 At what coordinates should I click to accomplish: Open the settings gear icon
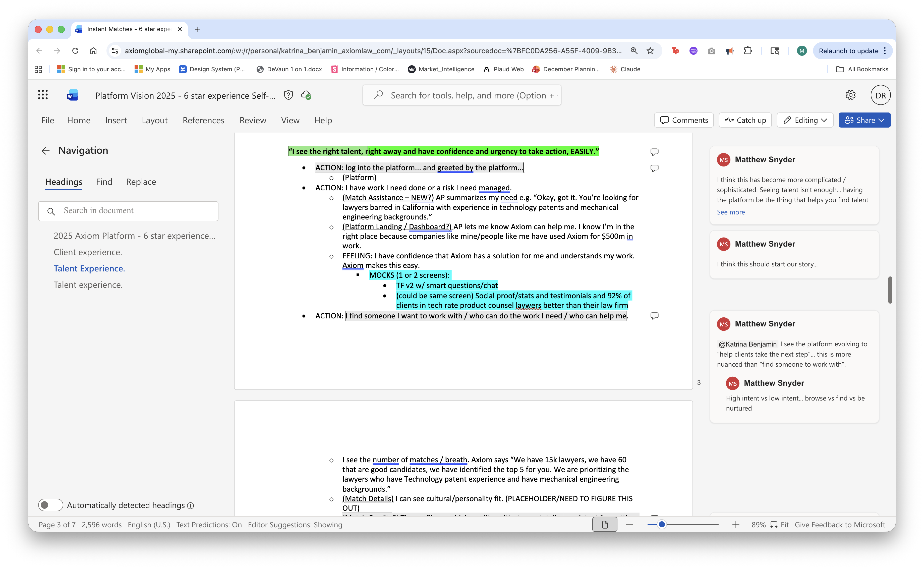(850, 95)
